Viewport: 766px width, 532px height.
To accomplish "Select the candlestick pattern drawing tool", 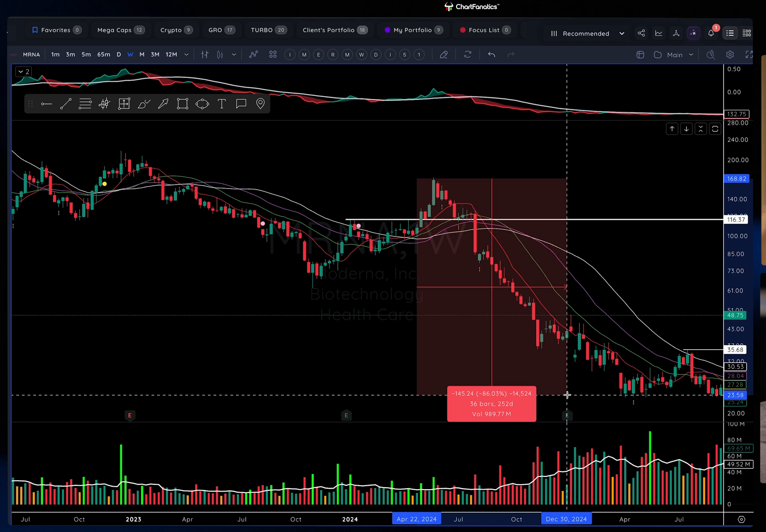I will [104, 104].
